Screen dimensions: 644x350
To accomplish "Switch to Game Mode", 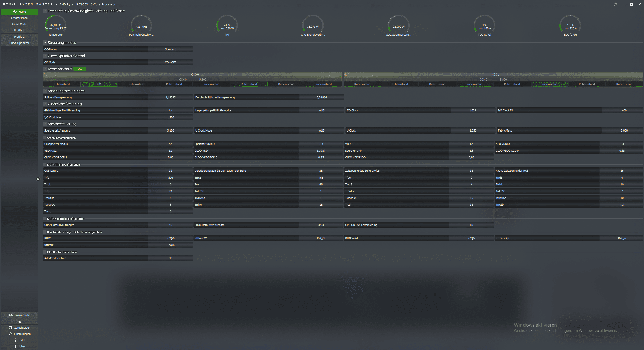I will click(19, 24).
